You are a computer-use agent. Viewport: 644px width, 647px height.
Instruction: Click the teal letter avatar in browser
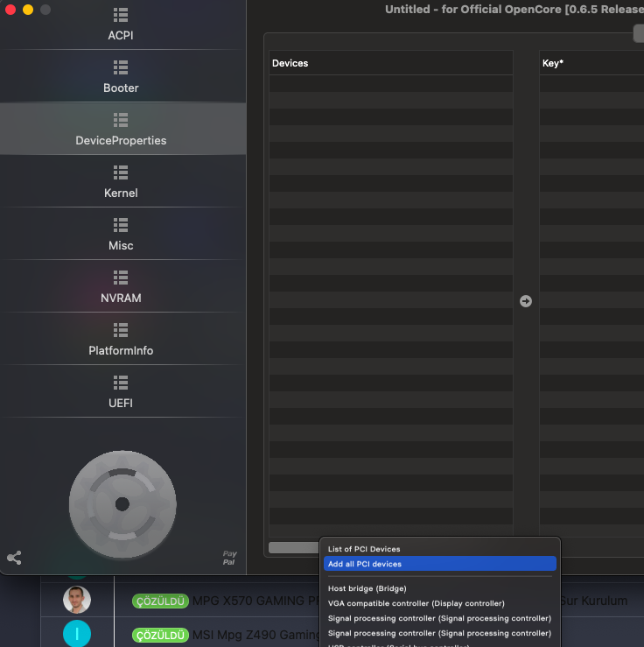(77, 633)
